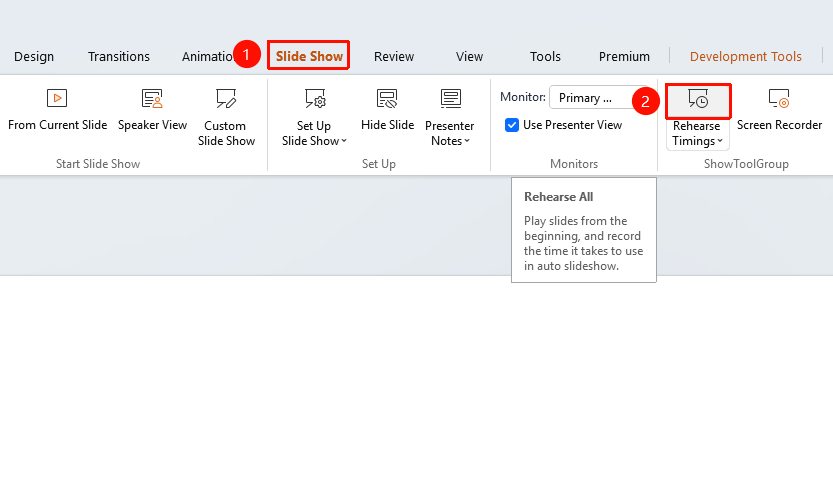This screenshot has width=833, height=482.
Task: Open the Premium tab
Action: [624, 56]
